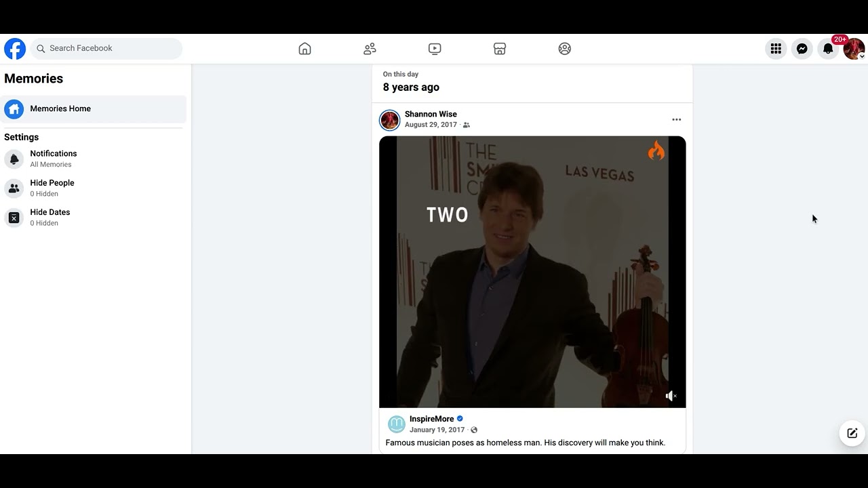Screen dimensions: 868x488
Task: Click the flame icon on the video
Action: coord(656,150)
